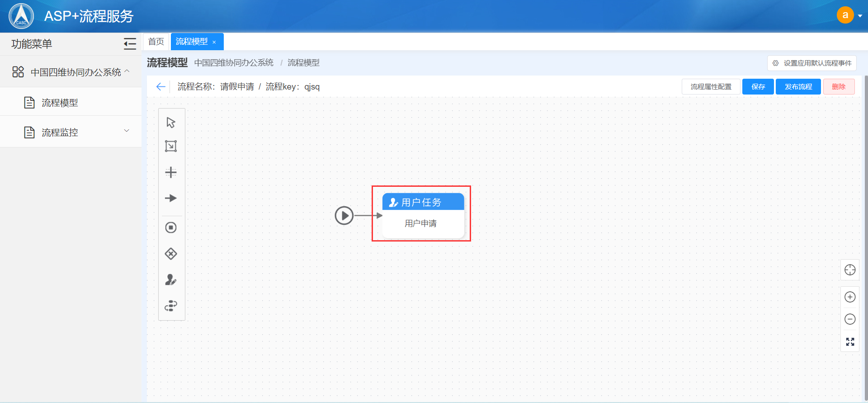Add an end event from palette
This screenshot has width=868, height=403.
tap(171, 228)
